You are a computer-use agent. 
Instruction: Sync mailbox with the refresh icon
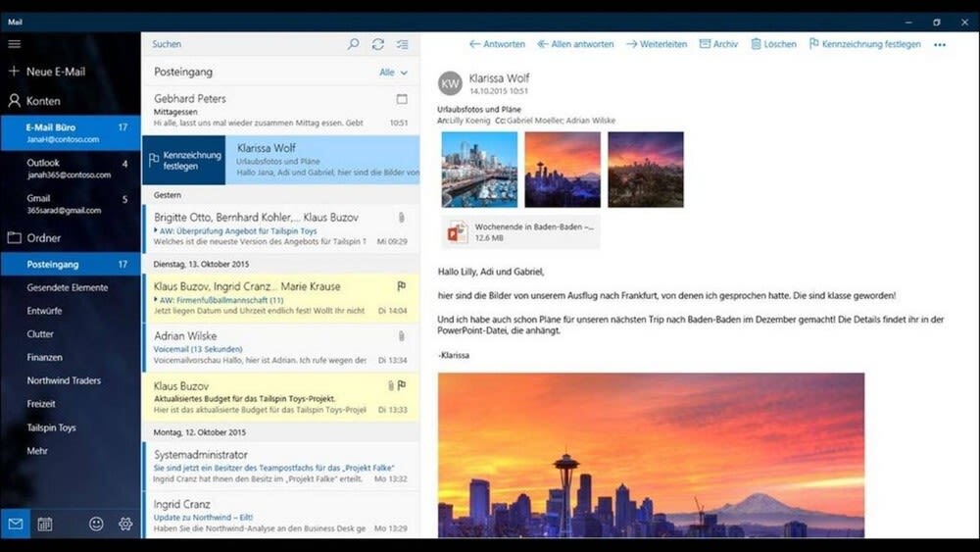pos(378,44)
